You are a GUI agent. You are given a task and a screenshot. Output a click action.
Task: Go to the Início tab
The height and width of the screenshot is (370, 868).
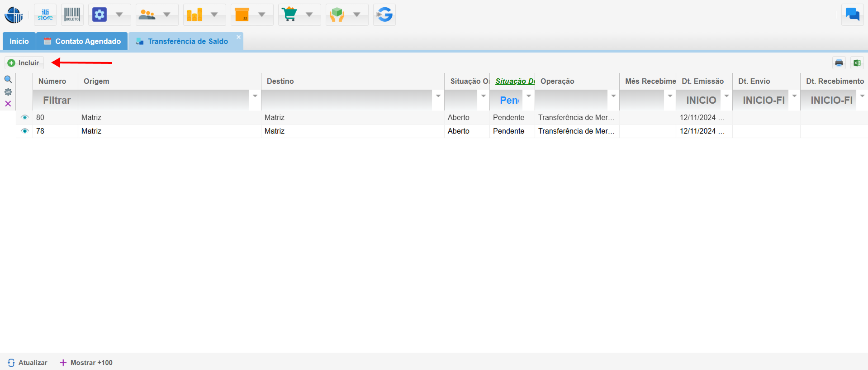click(x=19, y=41)
